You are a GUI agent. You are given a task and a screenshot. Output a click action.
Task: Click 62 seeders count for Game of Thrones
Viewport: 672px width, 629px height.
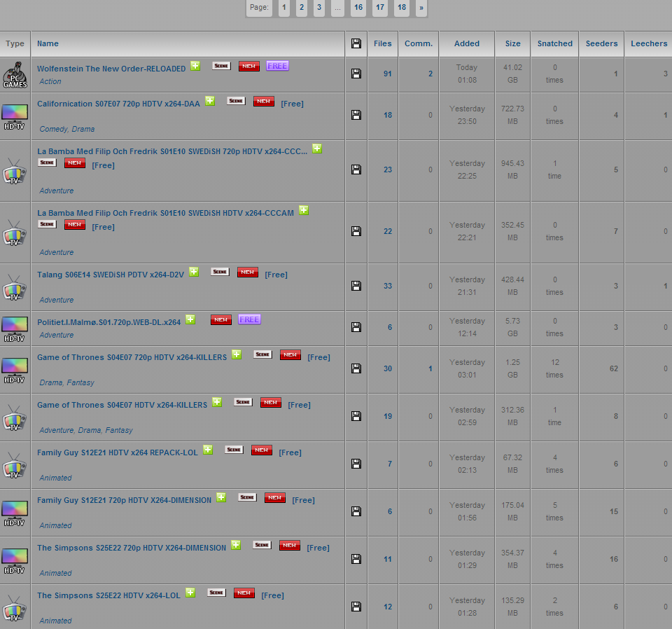(x=614, y=368)
